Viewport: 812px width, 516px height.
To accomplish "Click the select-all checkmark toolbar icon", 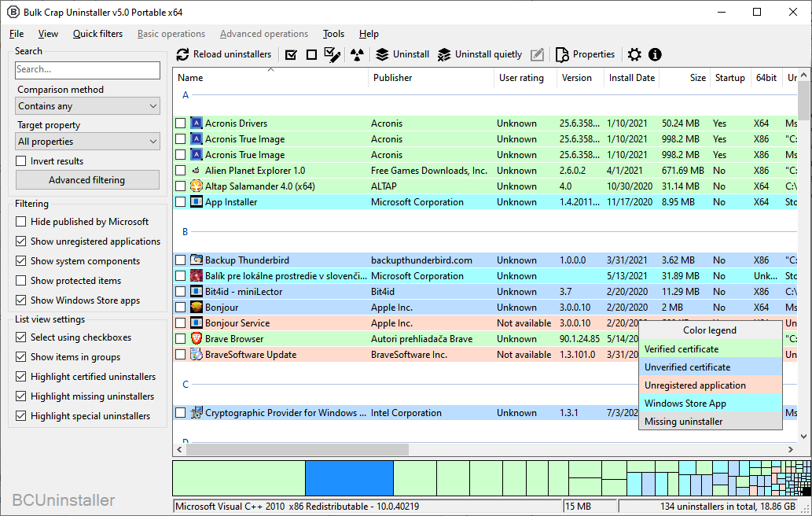I will click(x=291, y=54).
